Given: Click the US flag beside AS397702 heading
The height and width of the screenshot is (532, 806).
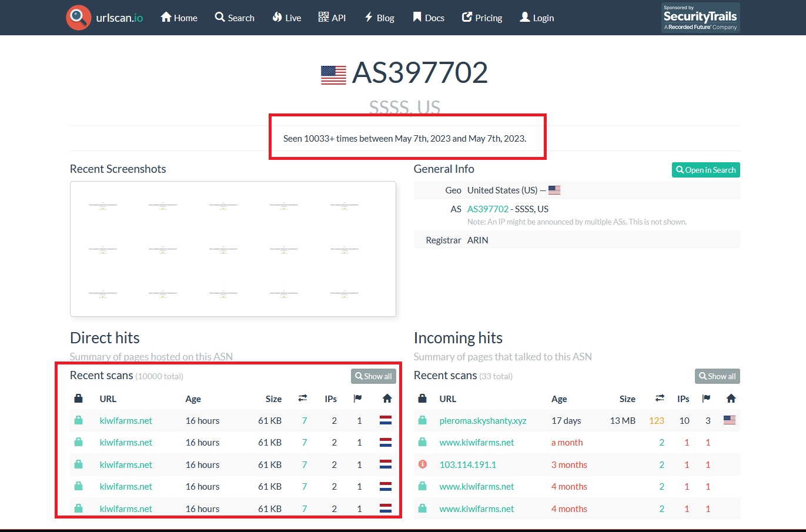Looking at the screenshot, I should pyautogui.click(x=333, y=75).
